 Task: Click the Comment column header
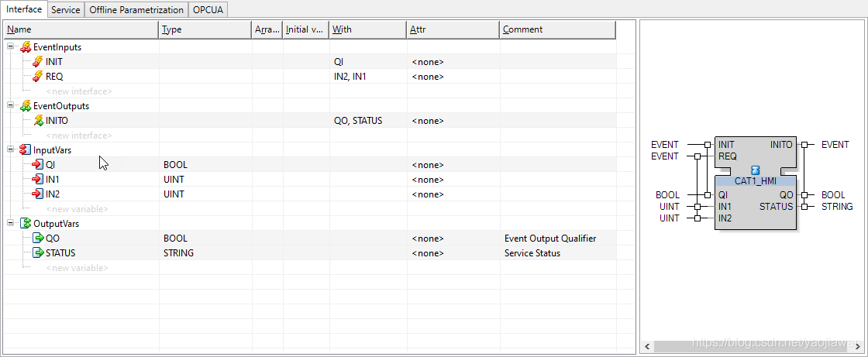(556, 29)
